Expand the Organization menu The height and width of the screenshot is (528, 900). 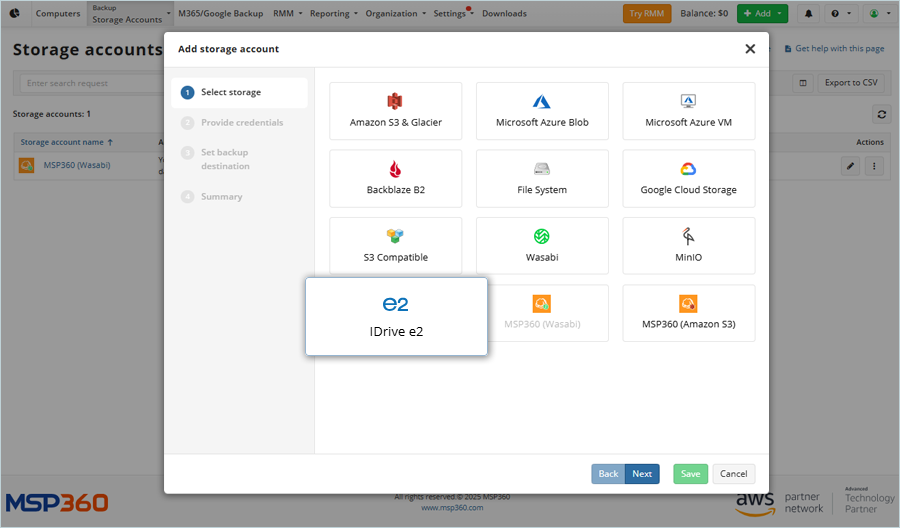coord(395,14)
